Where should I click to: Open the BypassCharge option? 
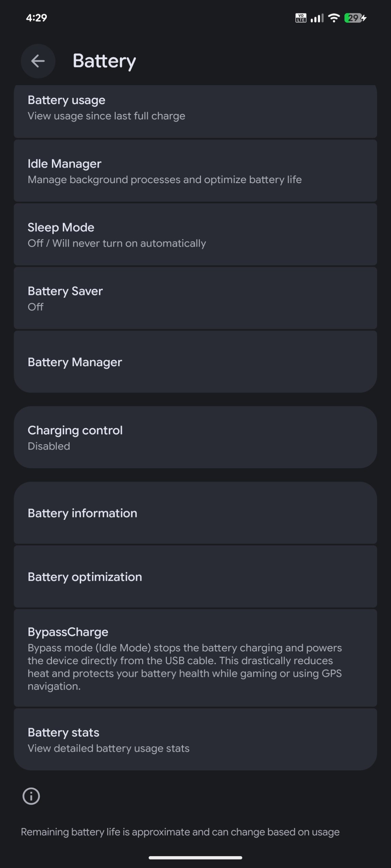pyautogui.click(x=195, y=658)
